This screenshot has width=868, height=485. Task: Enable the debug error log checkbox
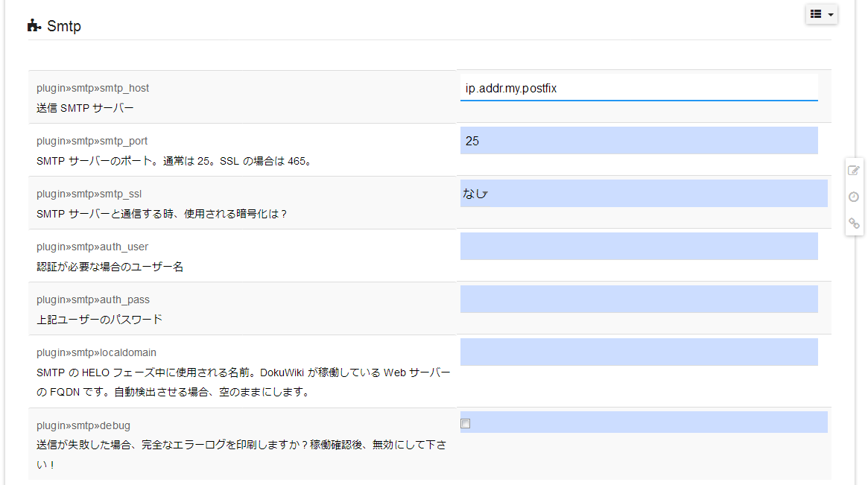[x=466, y=424]
